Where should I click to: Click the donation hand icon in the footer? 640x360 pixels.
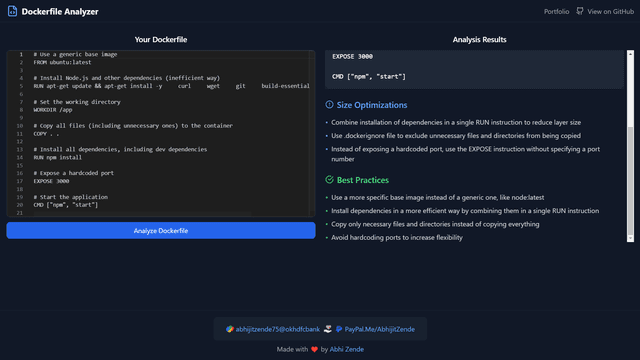[327, 329]
